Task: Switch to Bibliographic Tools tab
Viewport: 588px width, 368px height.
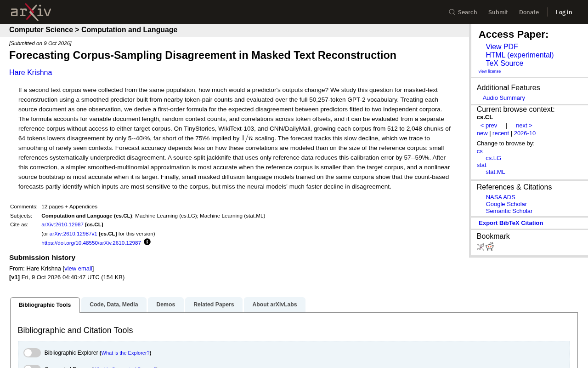Action: pos(45,305)
